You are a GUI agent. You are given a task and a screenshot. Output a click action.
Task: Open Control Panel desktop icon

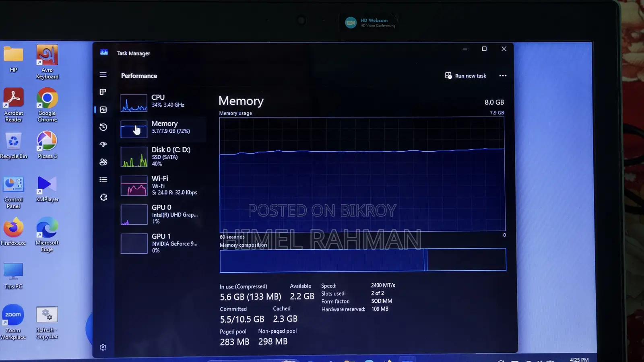pos(13,192)
